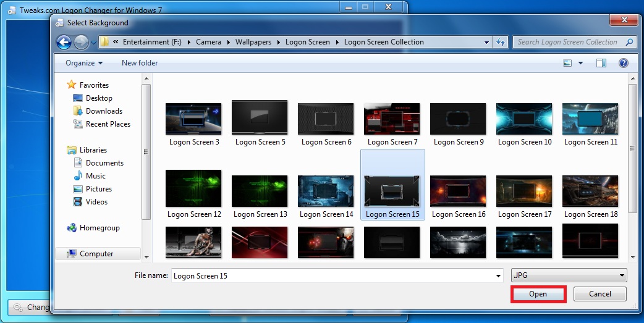Select Homegroup in the navigation pane
The width and height of the screenshot is (644, 323).
[x=100, y=228]
